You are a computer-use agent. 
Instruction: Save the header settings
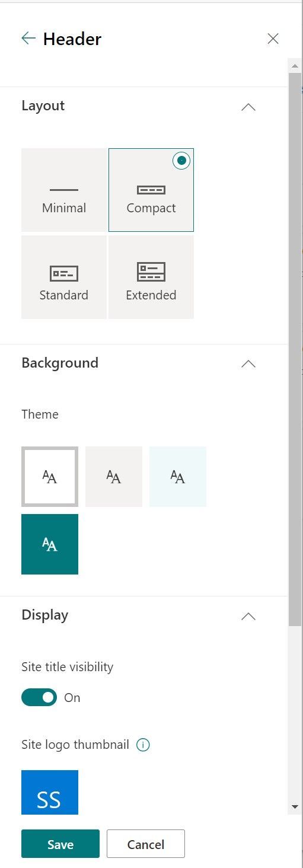(60, 844)
